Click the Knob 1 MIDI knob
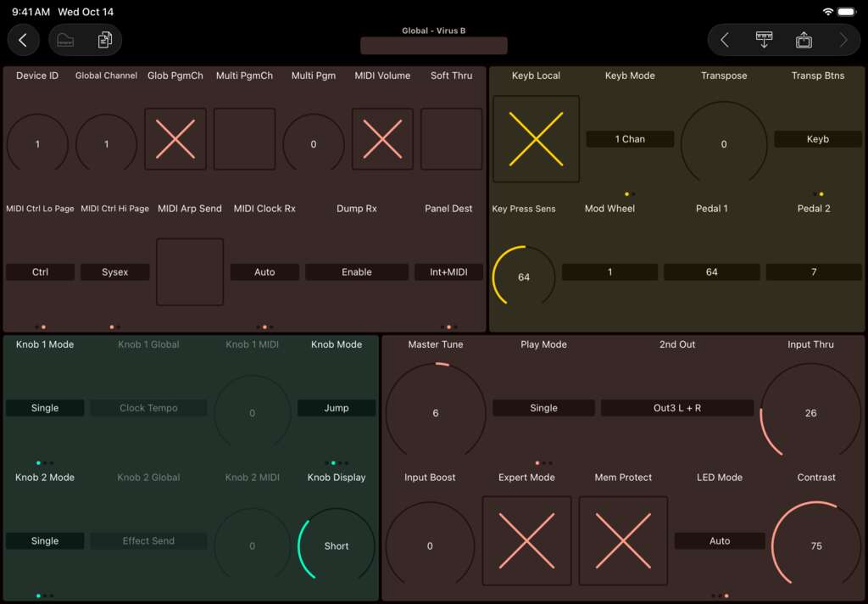868x604 pixels. 252,412
